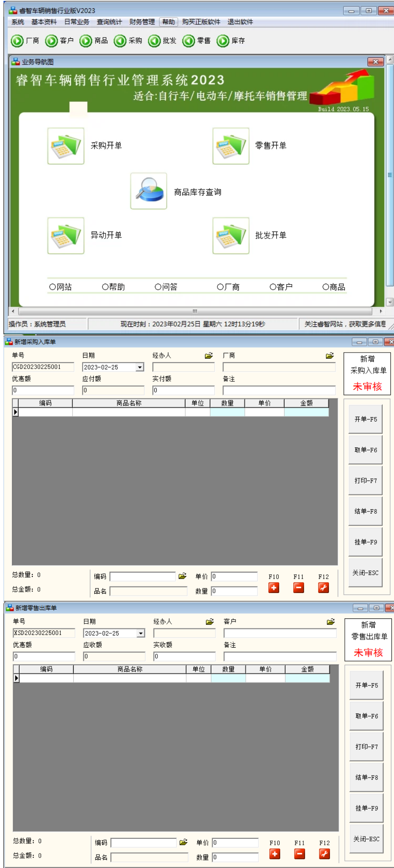The height and width of the screenshot is (868, 394).
Task: Click 挂单-F9 in retail form
Action: (x=367, y=808)
